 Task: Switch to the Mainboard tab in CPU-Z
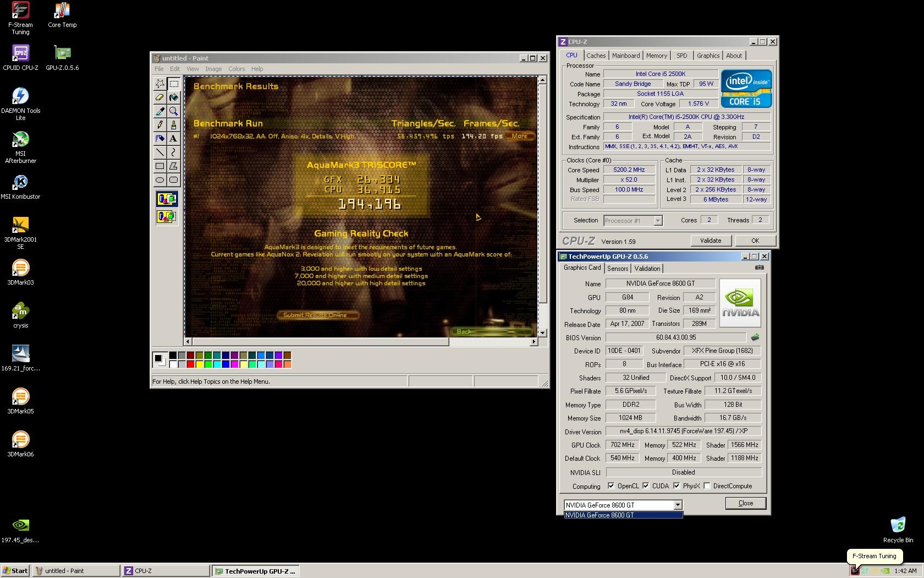[626, 56]
